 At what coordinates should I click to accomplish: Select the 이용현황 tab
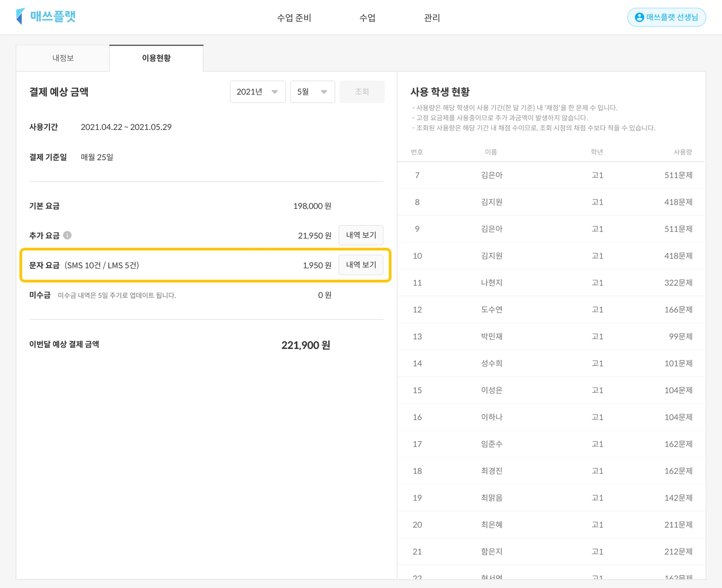[156, 58]
